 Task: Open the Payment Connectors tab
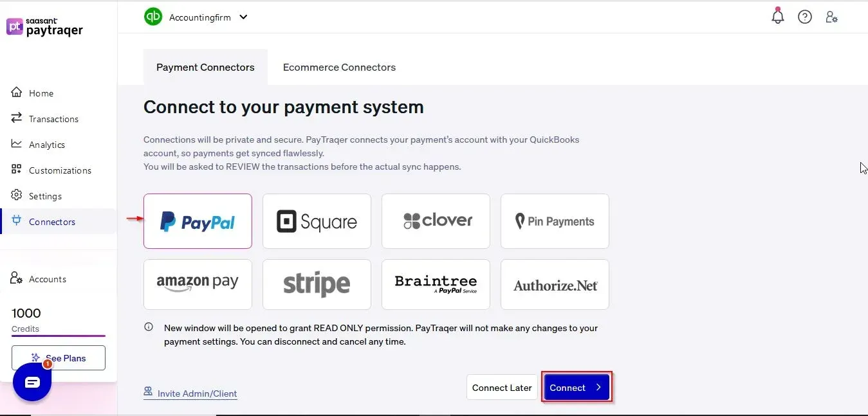point(205,67)
